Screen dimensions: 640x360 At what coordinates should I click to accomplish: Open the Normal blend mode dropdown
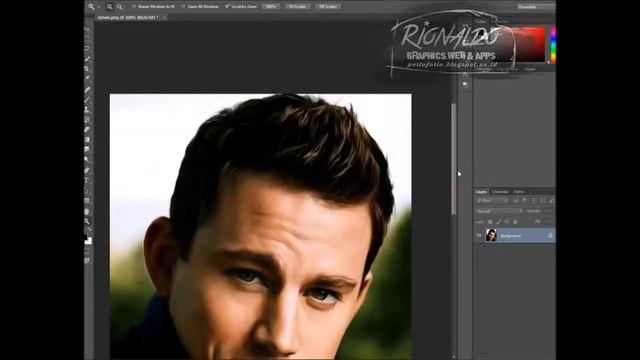pos(499,211)
